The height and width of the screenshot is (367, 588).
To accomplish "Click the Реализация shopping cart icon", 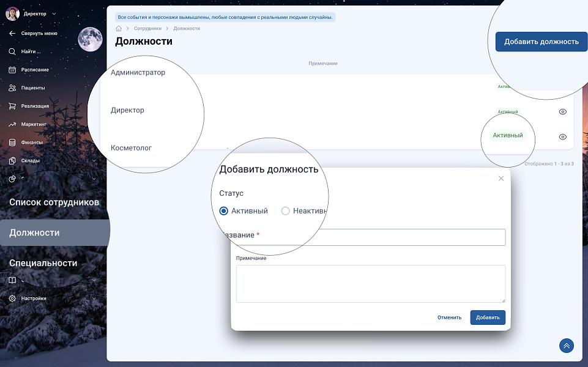I will (12, 106).
